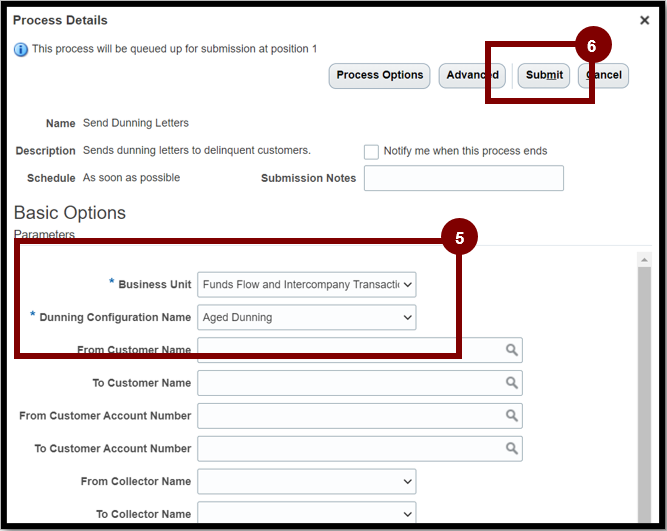Click the To Customer Name input field
This screenshot has height=531, width=667.
(x=360, y=383)
